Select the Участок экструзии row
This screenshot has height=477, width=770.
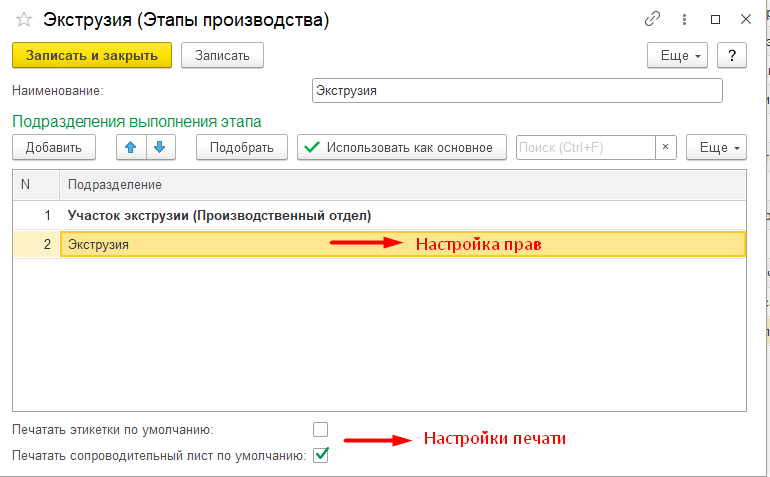[219, 215]
